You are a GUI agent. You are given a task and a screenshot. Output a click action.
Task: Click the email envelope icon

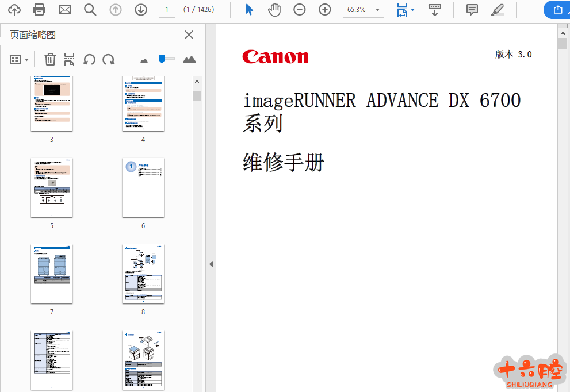click(65, 10)
